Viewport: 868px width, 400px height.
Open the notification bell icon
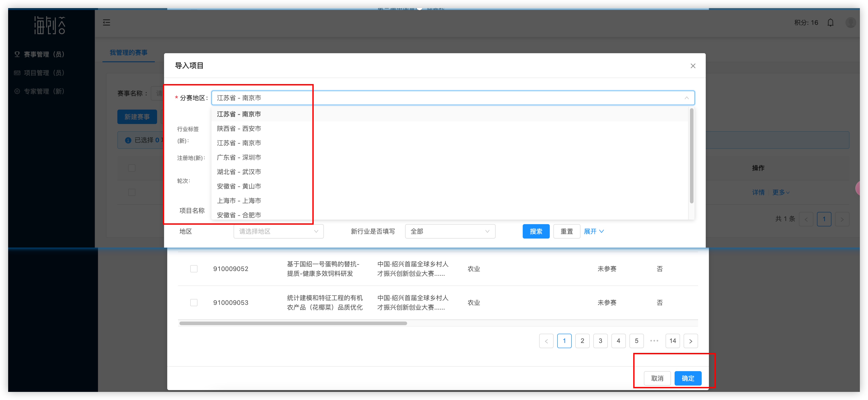(830, 23)
